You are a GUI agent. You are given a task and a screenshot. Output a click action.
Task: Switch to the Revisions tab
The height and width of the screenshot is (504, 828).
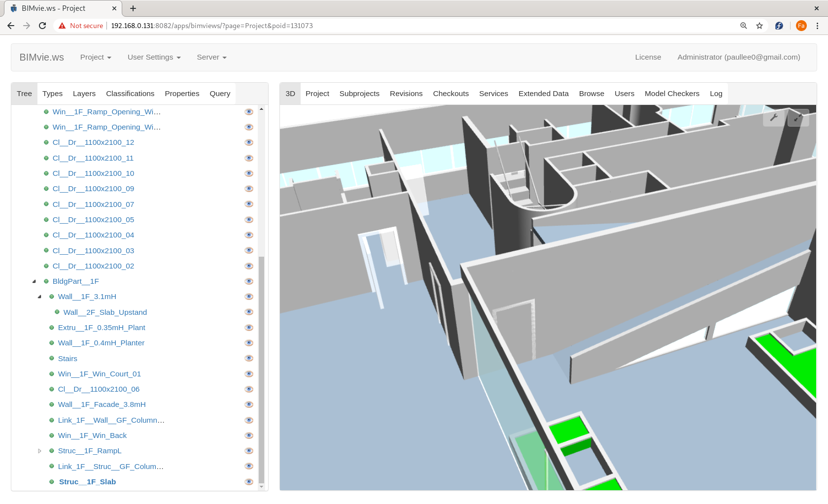pyautogui.click(x=406, y=94)
